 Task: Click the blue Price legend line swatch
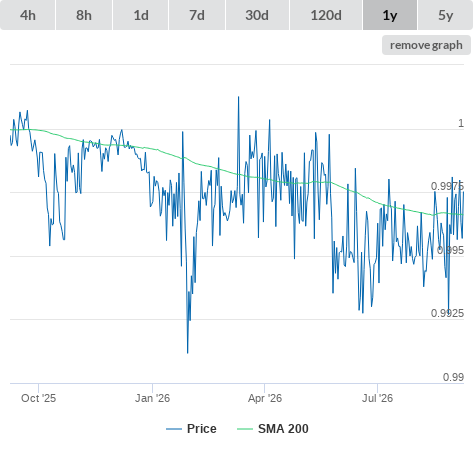tap(174, 429)
